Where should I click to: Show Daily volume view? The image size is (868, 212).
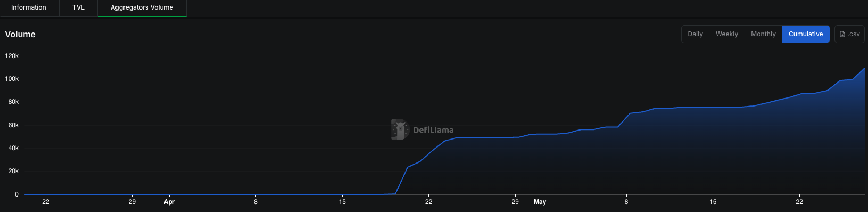695,34
